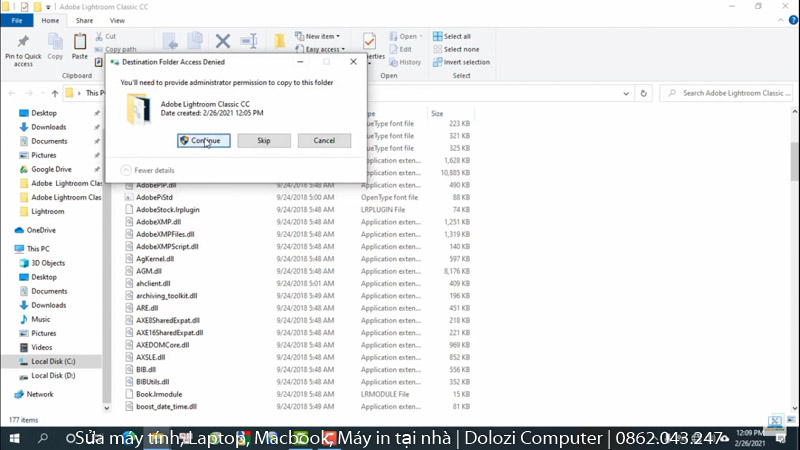Click the Cut scissors icon
Image resolution: width=800 pixels, height=450 pixels.
98,36
